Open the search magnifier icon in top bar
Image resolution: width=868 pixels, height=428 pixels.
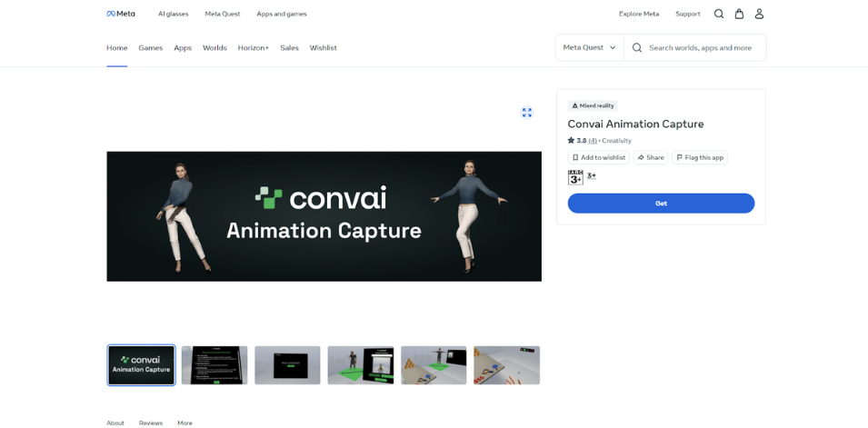(x=719, y=14)
